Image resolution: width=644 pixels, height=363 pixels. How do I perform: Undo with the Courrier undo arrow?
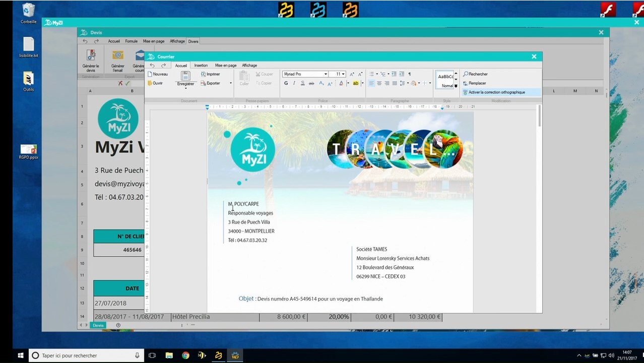point(152,66)
